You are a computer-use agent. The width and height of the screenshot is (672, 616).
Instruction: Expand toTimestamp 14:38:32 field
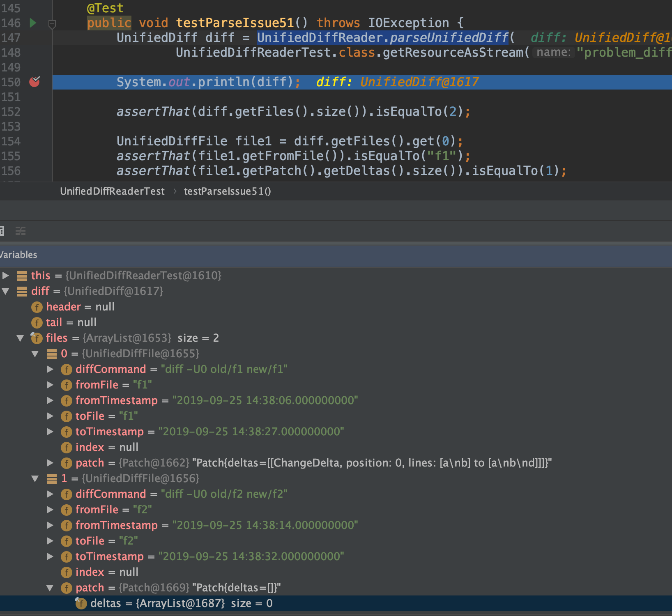50,556
